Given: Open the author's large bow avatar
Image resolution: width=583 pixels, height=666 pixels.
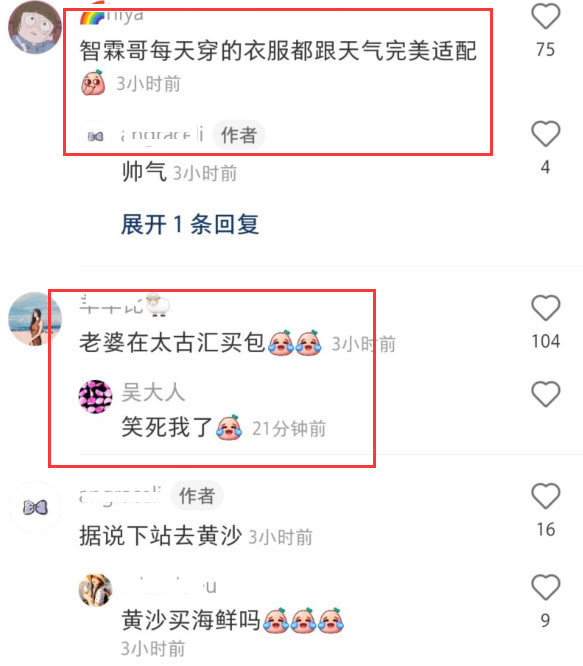Looking at the screenshot, I should coord(35,508).
